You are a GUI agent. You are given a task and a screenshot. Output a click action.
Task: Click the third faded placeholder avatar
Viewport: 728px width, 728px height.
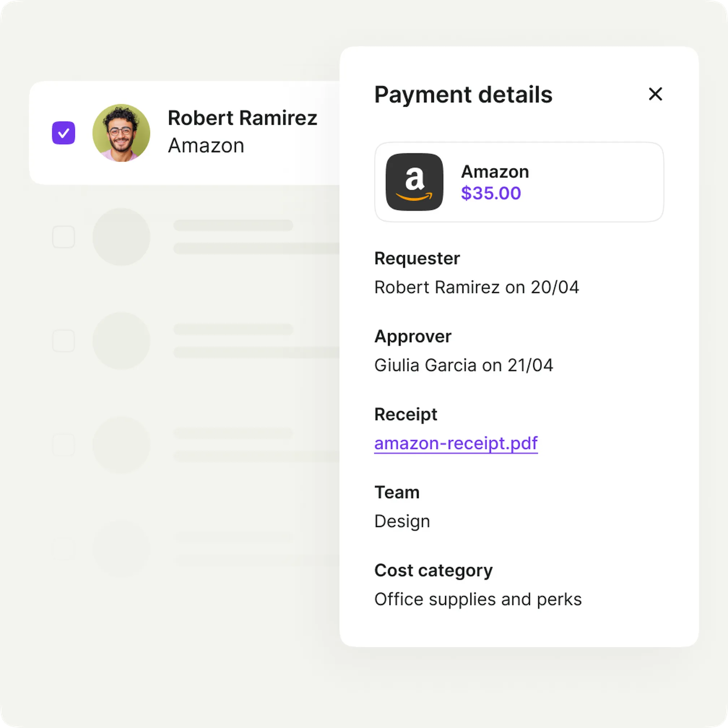[121, 445]
